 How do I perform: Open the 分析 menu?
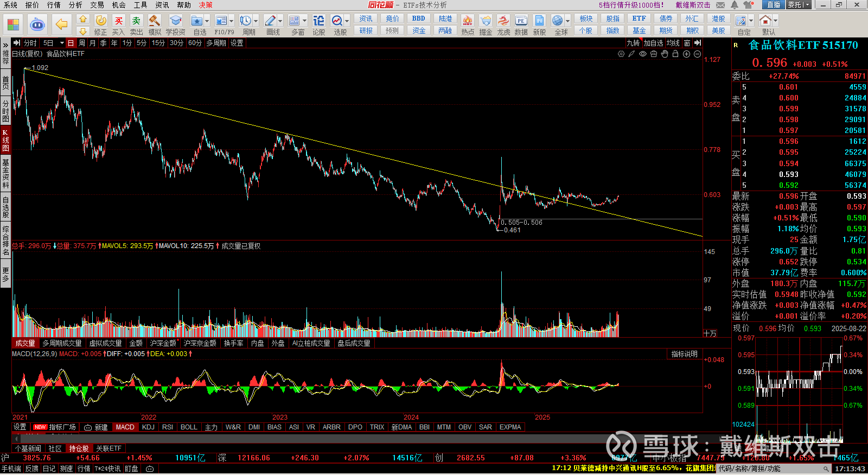(x=75, y=5)
